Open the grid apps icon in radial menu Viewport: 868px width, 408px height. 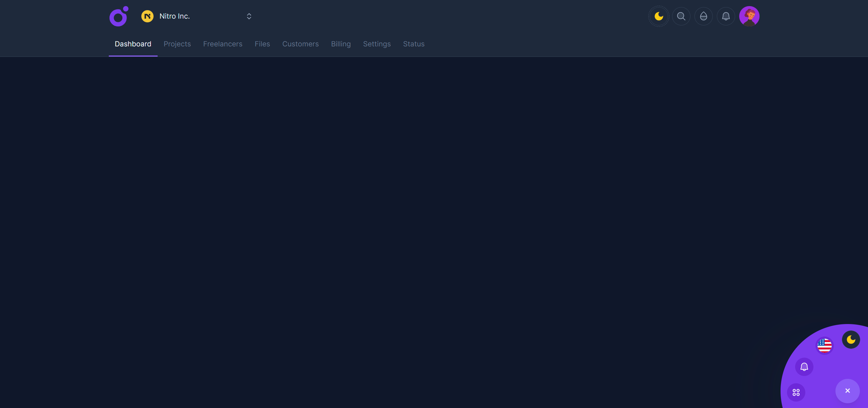796,392
